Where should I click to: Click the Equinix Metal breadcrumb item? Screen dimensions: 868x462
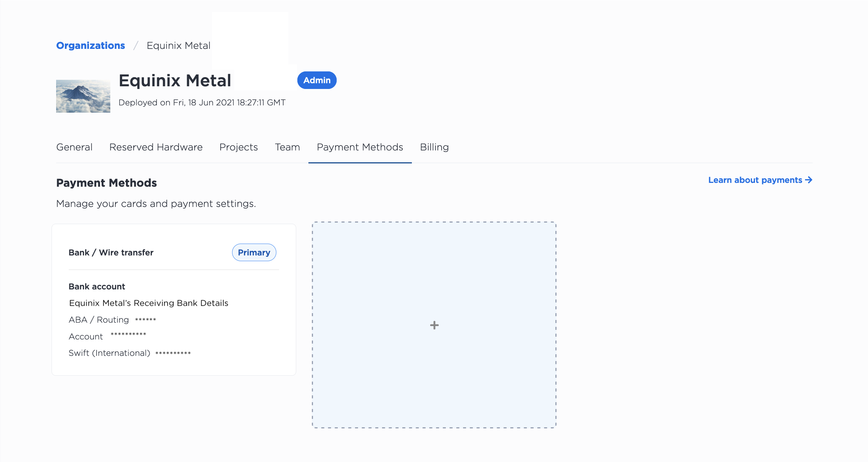click(178, 45)
